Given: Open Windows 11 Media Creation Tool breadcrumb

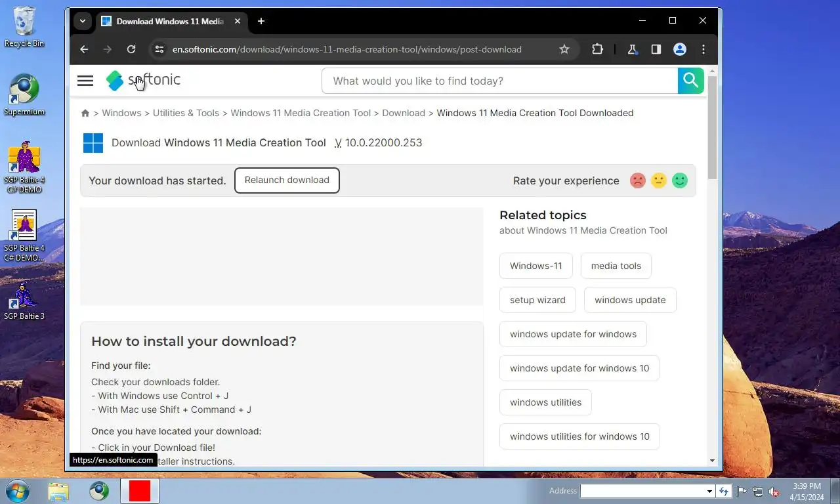Looking at the screenshot, I should point(301,113).
